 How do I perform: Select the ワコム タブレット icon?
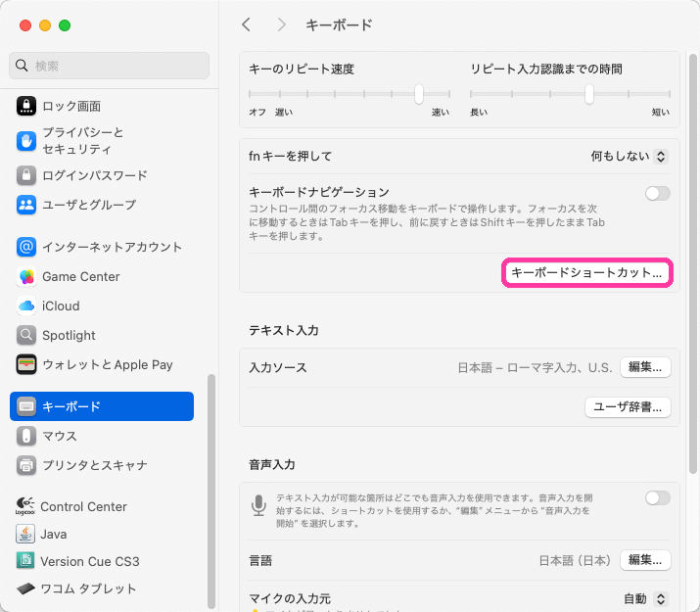[26, 589]
